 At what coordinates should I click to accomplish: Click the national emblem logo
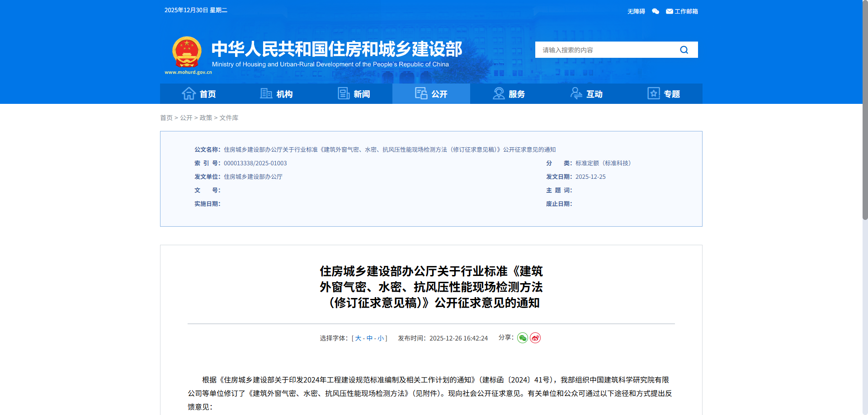point(187,50)
